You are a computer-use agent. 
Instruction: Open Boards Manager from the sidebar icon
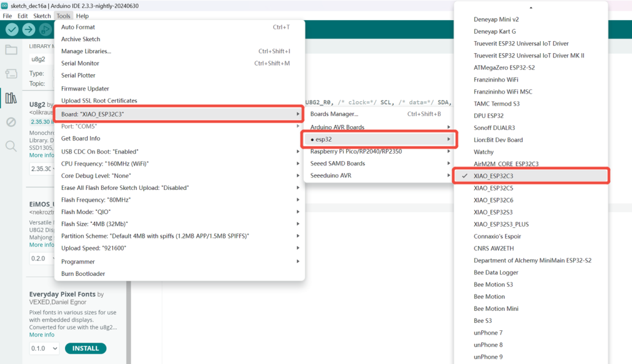[12, 74]
